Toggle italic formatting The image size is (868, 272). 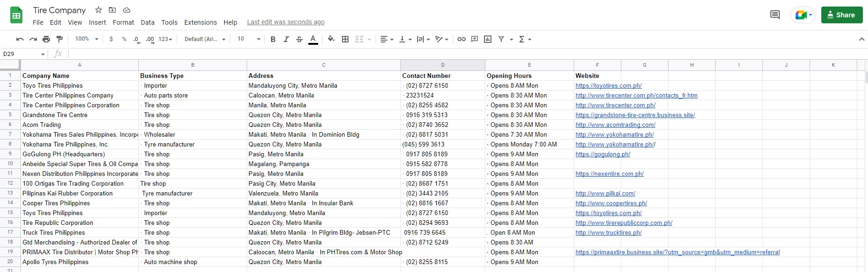point(286,39)
